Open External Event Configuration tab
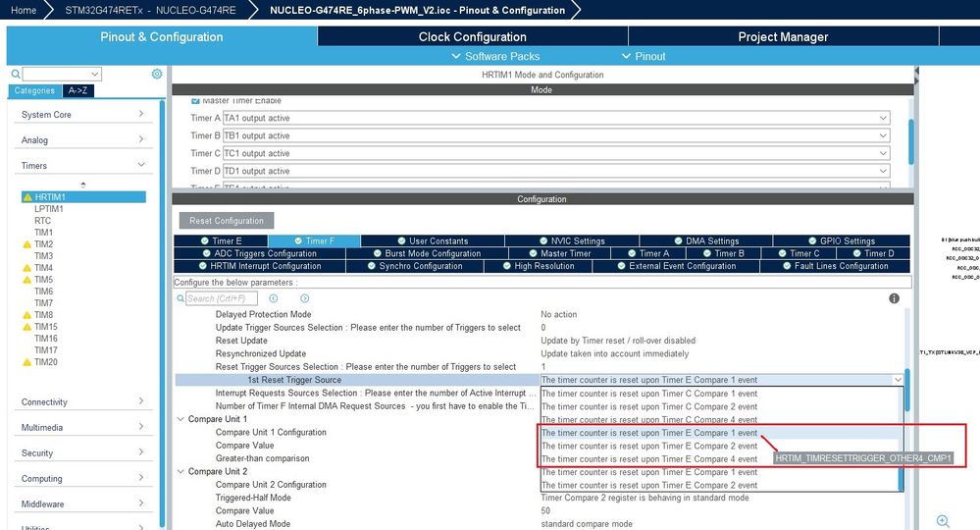Viewport: 980px width, 530px height. (x=676, y=266)
